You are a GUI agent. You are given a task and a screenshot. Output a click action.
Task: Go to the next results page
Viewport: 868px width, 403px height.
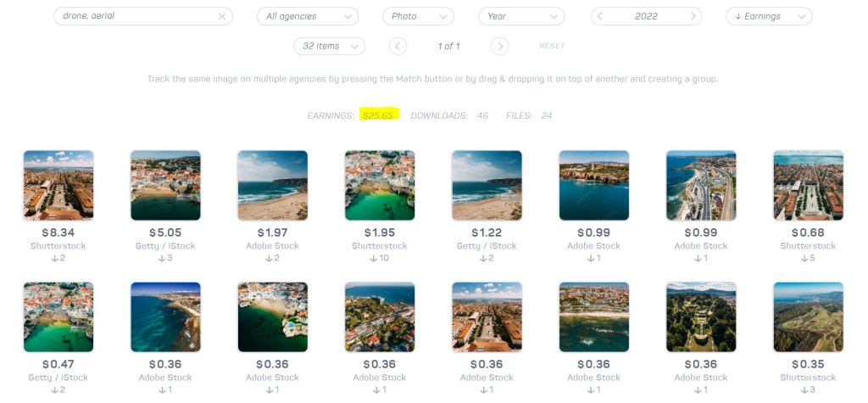499,46
